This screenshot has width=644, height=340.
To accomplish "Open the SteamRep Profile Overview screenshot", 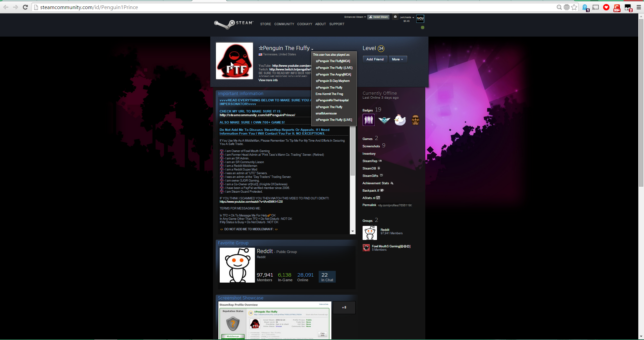I will pos(275,321).
